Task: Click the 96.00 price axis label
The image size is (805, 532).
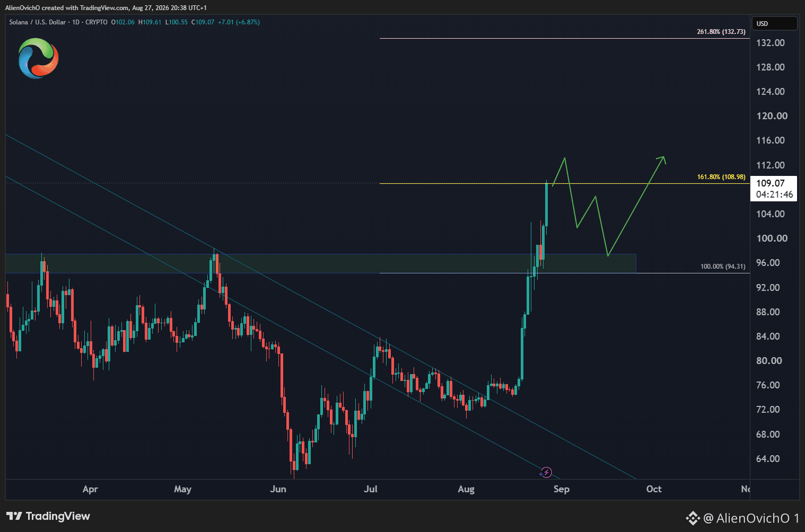Action: pos(768,263)
